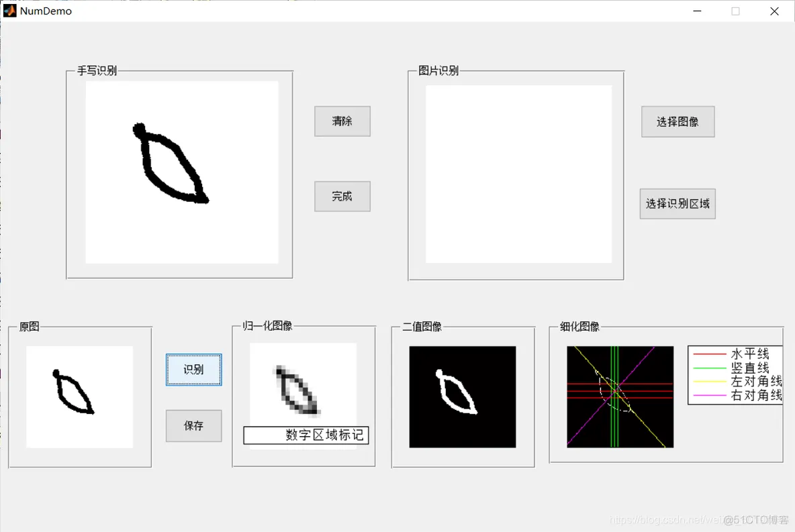Click the 手写识别 panel title
795x532 pixels.
(x=97, y=71)
